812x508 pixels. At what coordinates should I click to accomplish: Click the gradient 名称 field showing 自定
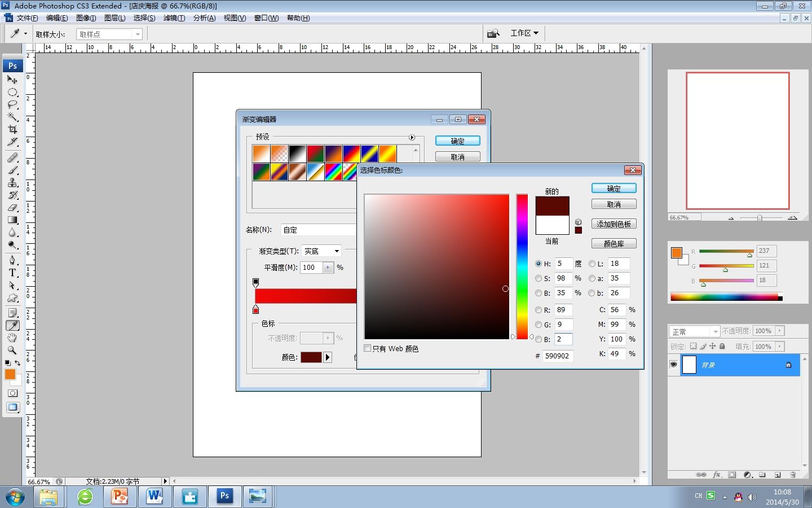(319, 230)
